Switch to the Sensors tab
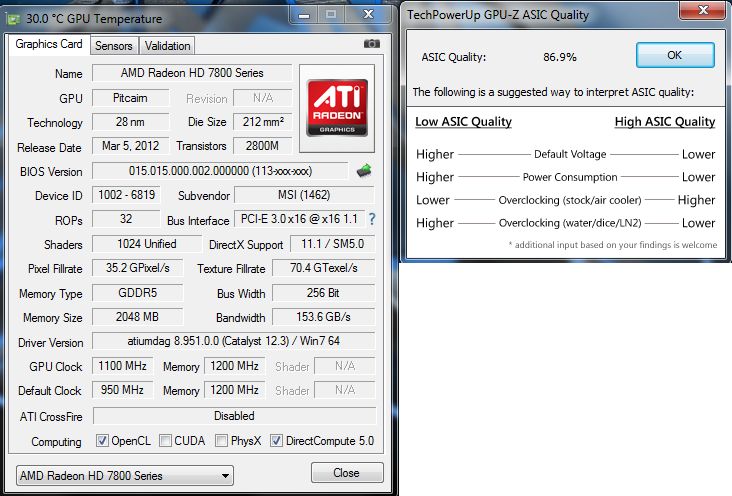732x496 pixels. click(x=113, y=46)
